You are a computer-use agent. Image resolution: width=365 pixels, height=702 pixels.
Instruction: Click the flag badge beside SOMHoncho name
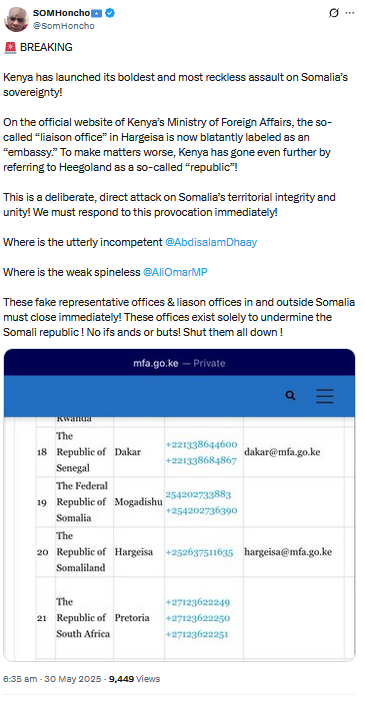[97, 13]
